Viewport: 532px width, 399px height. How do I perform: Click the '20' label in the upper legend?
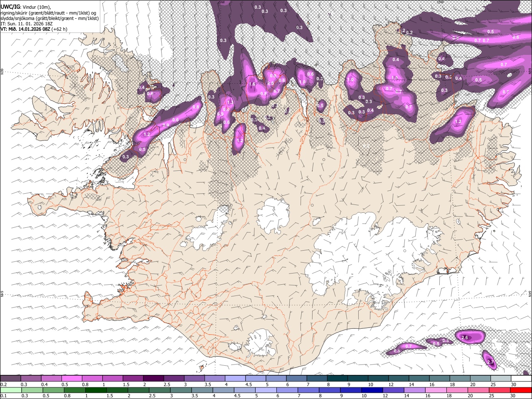pos(473,384)
